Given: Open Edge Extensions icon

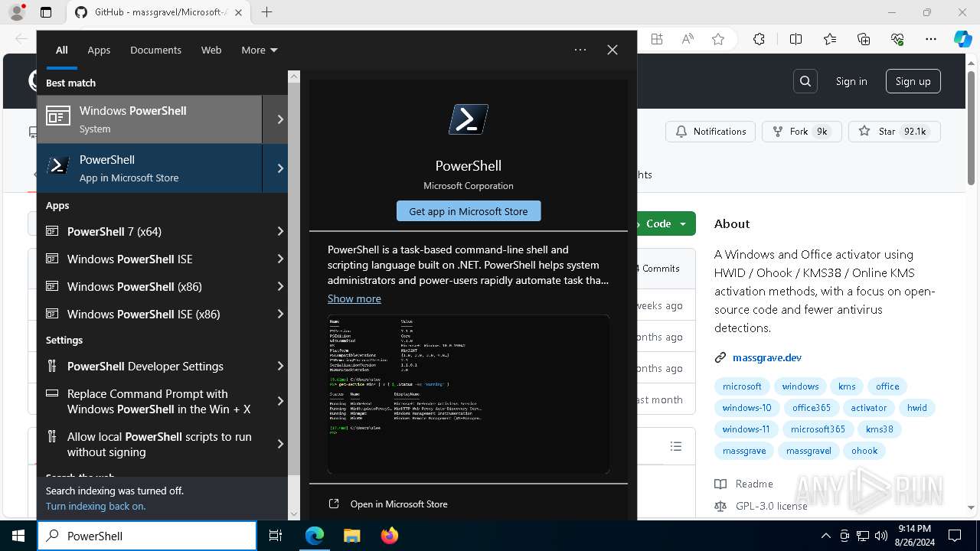Looking at the screenshot, I should [759, 39].
